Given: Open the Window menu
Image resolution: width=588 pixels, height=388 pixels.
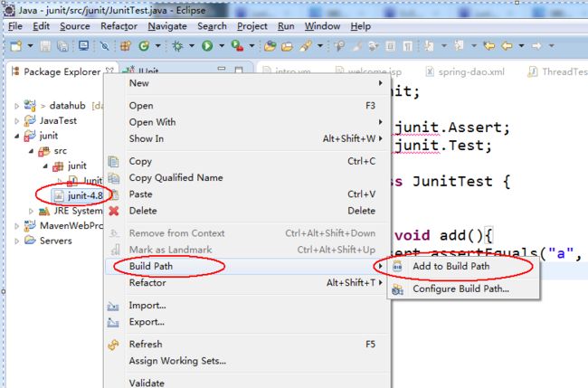Looking at the screenshot, I should [x=322, y=26].
